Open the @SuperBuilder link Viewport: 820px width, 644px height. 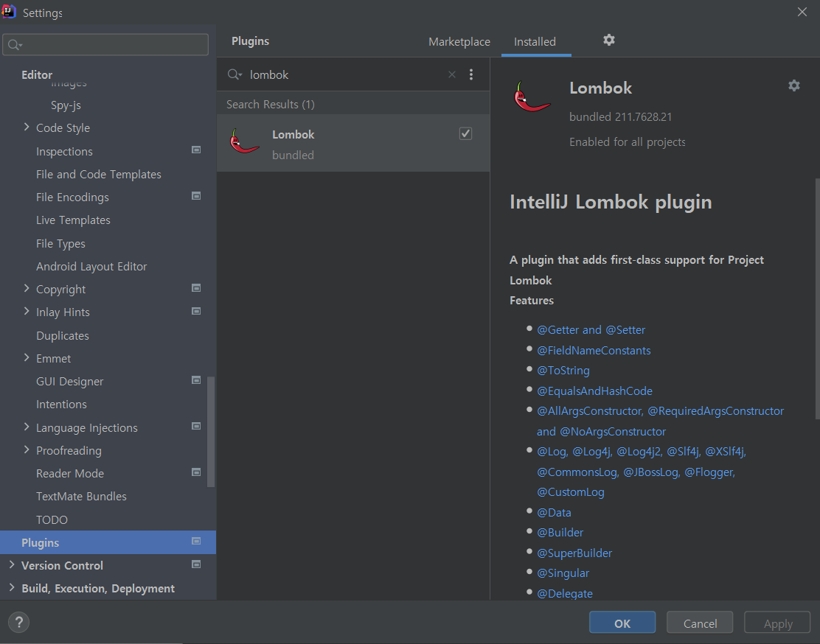pyautogui.click(x=574, y=553)
